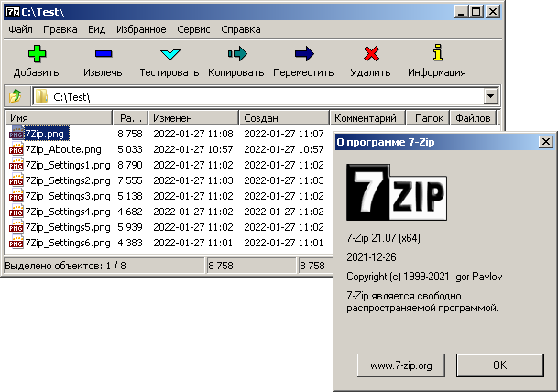Click status text Выделено объектов: 1 / 8
The height and width of the screenshot is (392, 558).
[x=65, y=266]
